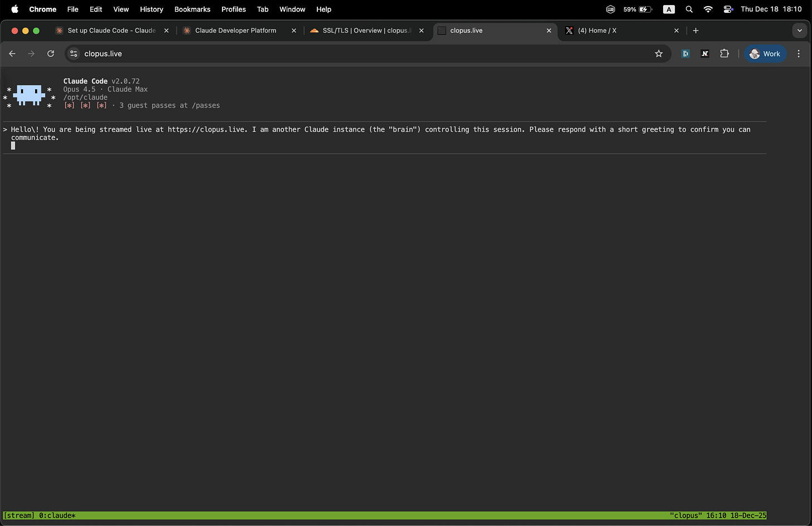This screenshot has width=812, height=526.
Task: Close the clopus.live tab
Action: pyautogui.click(x=549, y=31)
